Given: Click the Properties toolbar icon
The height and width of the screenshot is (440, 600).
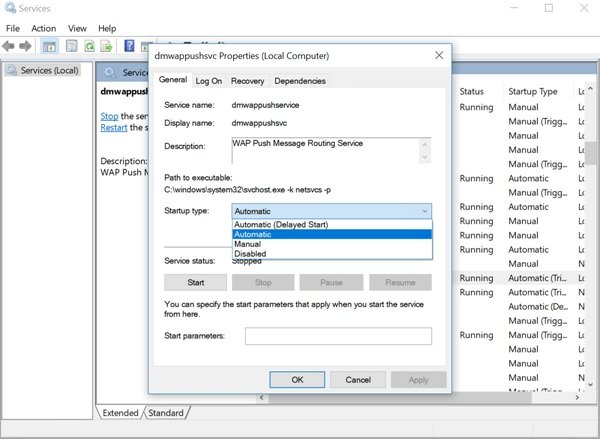Looking at the screenshot, I should [72, 46].
